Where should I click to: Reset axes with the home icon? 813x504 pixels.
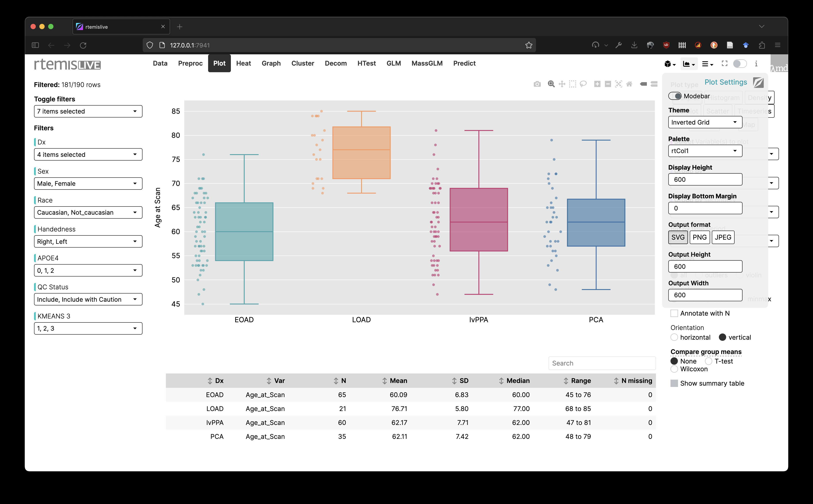[x=629, y=84]
